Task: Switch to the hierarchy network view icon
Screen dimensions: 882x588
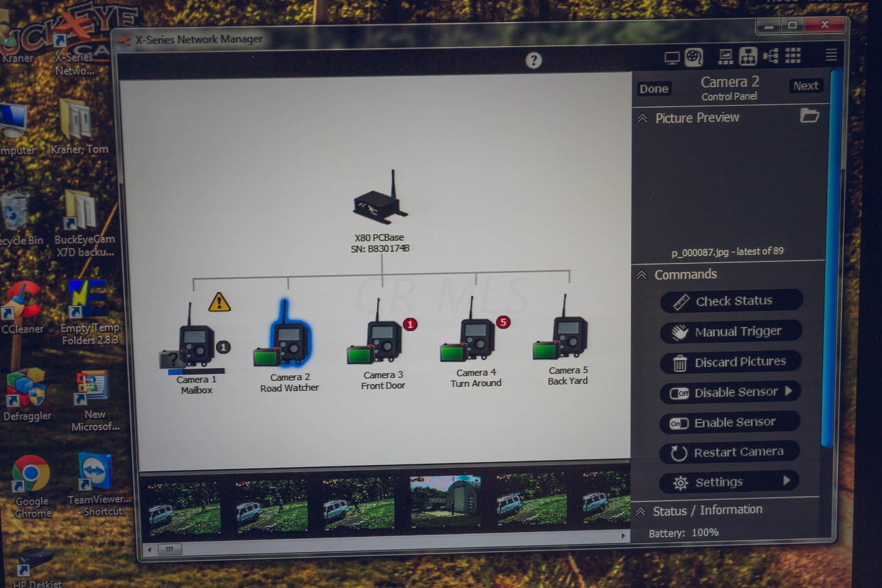Action: coord(748,56)
